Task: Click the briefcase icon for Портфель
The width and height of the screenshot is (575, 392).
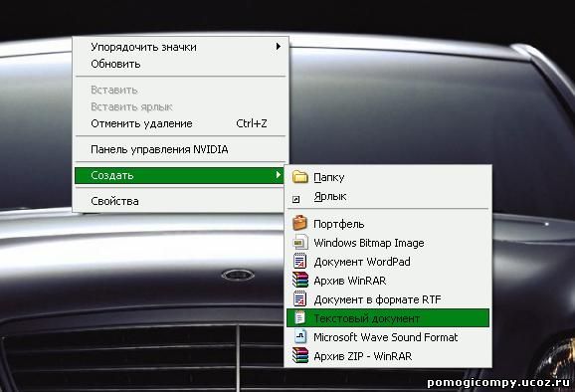Action: (299, 223)
